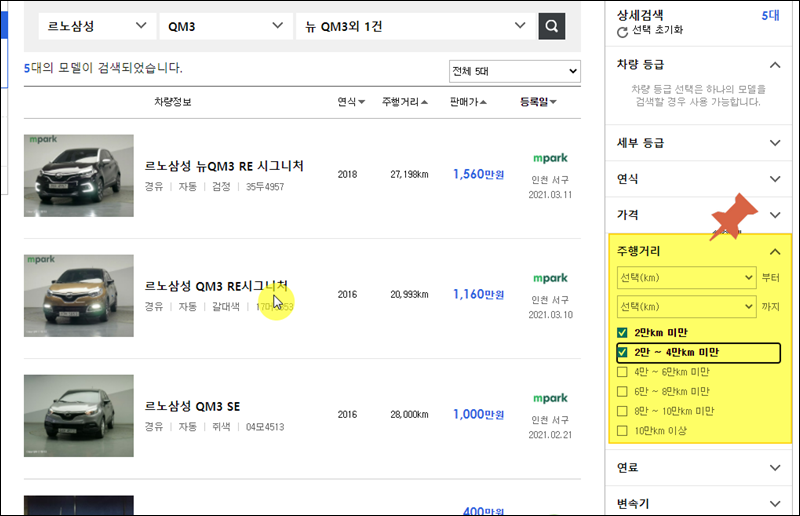Click plate number 35두4957
Screen dimensions: 800x516
(x=265, y=187)
